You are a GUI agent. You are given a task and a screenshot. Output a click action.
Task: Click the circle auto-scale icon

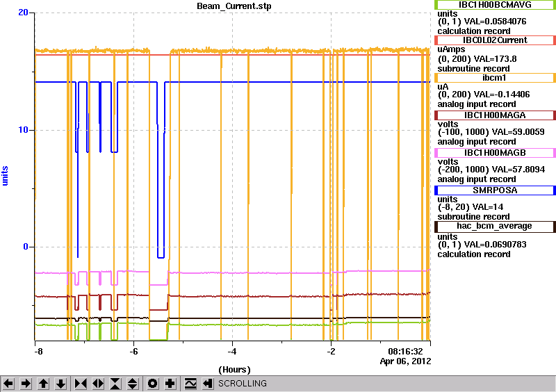tap(153, 384)
